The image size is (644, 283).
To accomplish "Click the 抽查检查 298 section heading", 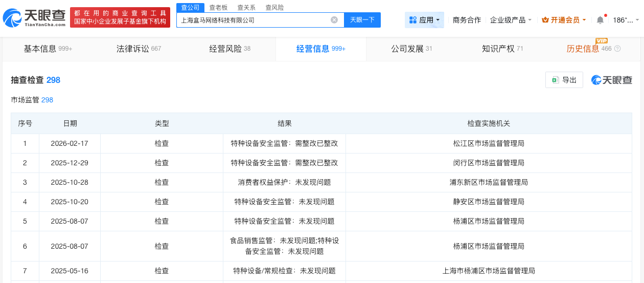I will tap(36, 80).
